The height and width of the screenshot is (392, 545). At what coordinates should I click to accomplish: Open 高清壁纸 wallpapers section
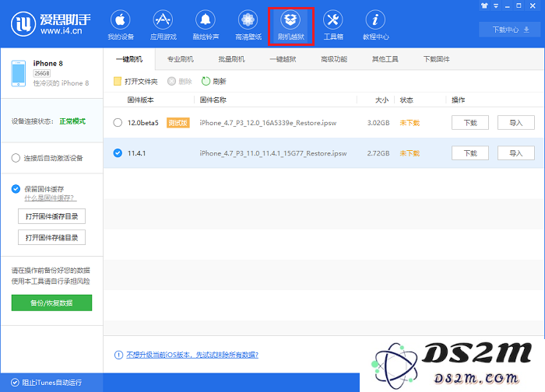coord(248,26)
